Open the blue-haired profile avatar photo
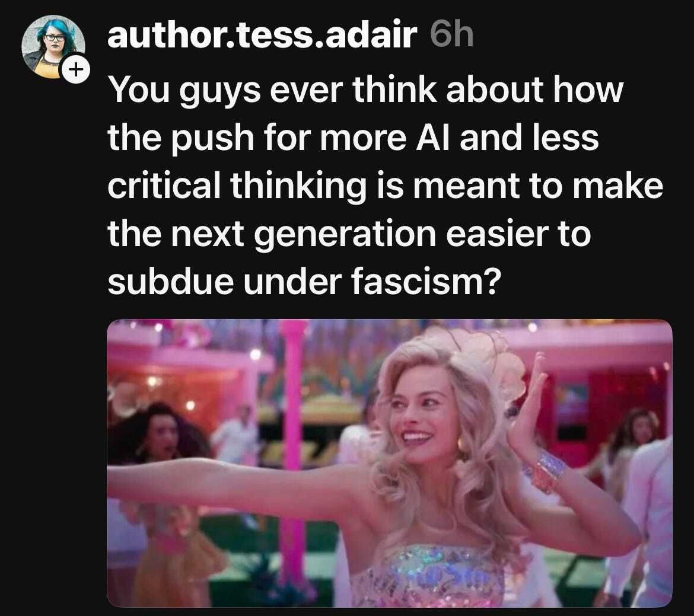 (x=53, y=46)
